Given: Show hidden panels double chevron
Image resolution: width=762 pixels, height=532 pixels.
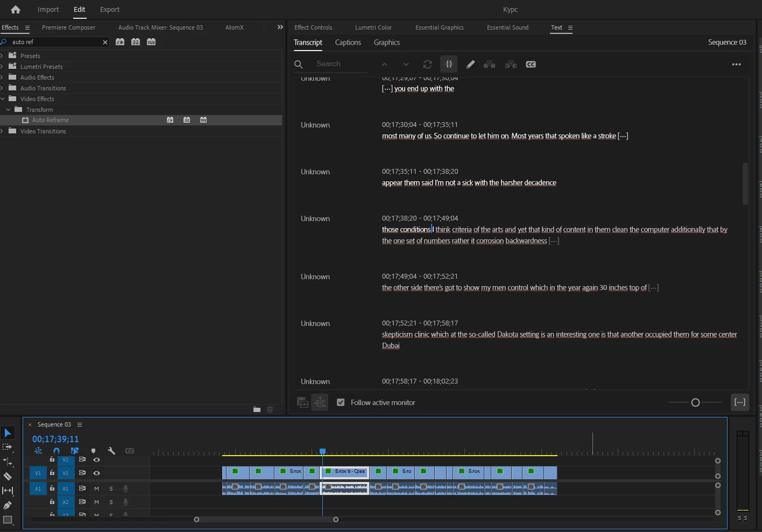Looking at the screenshot, I should click(x=280, y=27).
